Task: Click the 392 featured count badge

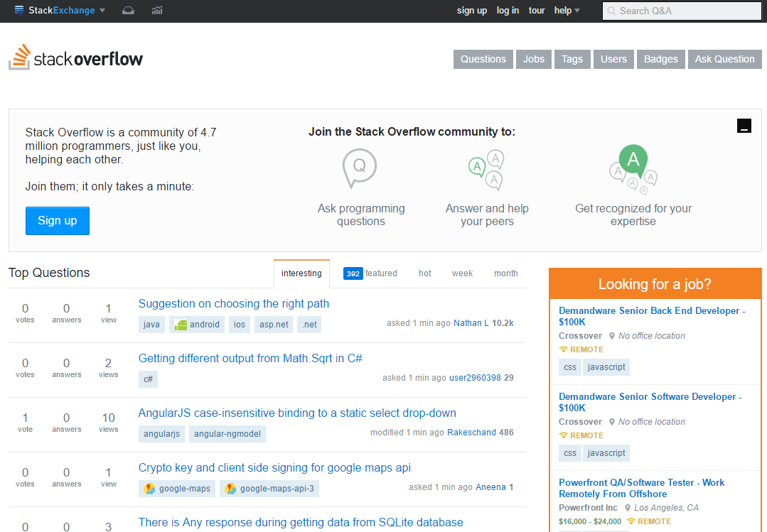Action: pyautogui.click(x=353, y=274)
